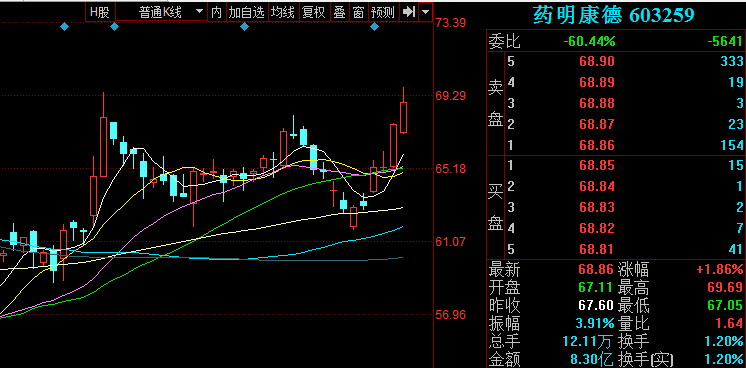
Task: Click sell level 5 volume 333
Action: click(732, 61)
